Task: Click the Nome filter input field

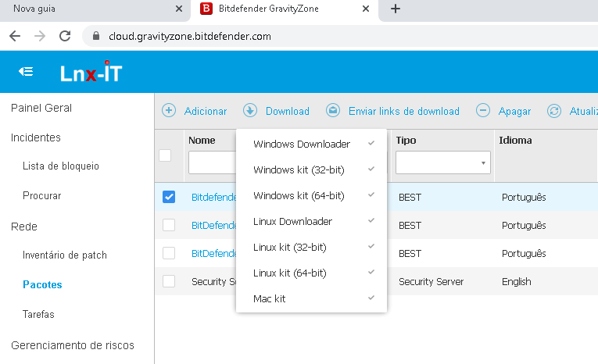Action: 213,162
